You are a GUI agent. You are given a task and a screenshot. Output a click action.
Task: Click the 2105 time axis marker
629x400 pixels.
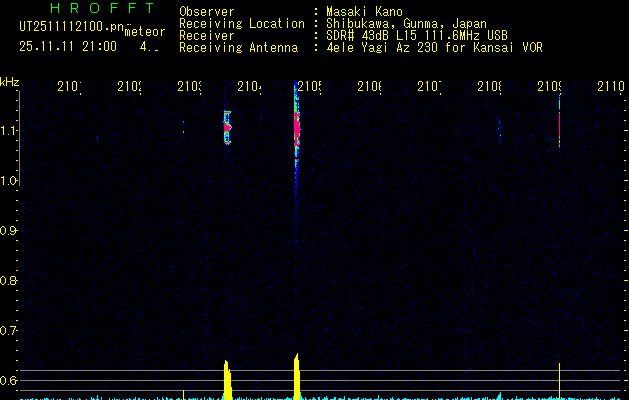coord(310,86)
